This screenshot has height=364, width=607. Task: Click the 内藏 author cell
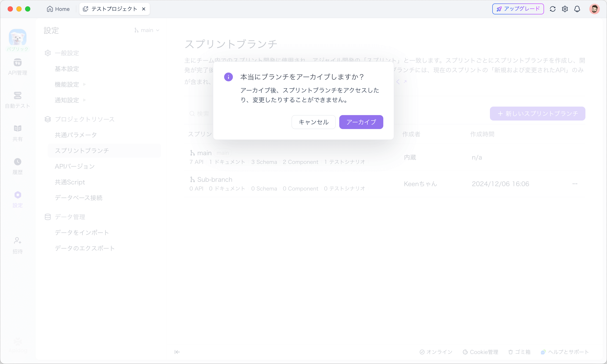410,157
